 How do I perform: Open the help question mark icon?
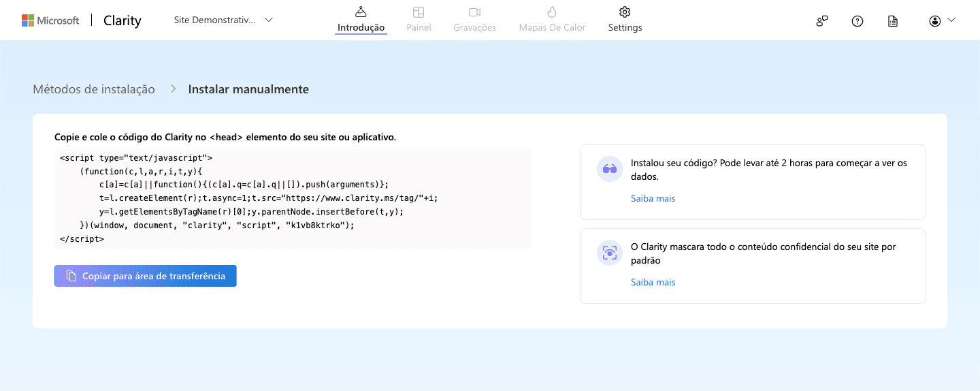pyautogui.click(x=857, y=20)
